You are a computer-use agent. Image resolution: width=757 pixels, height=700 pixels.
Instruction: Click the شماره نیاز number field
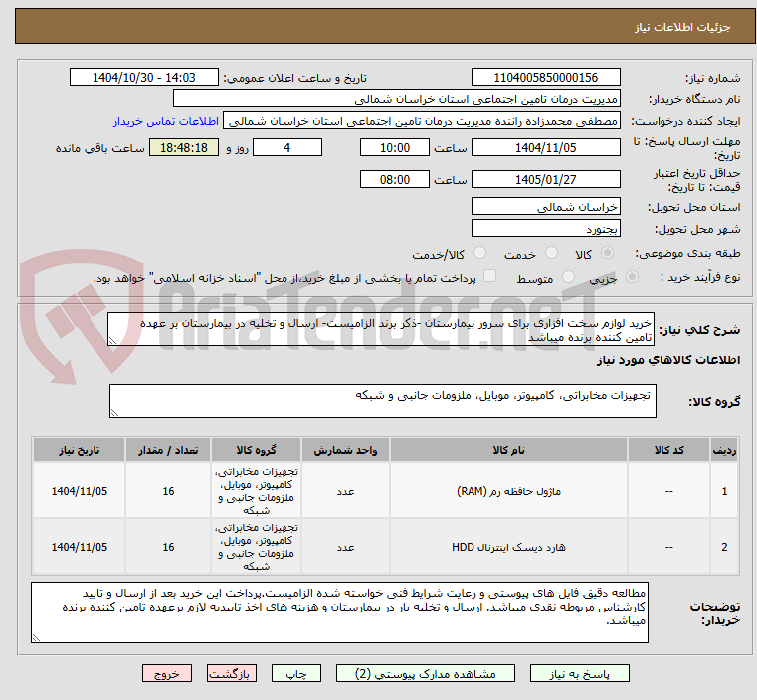pos(545,78)
